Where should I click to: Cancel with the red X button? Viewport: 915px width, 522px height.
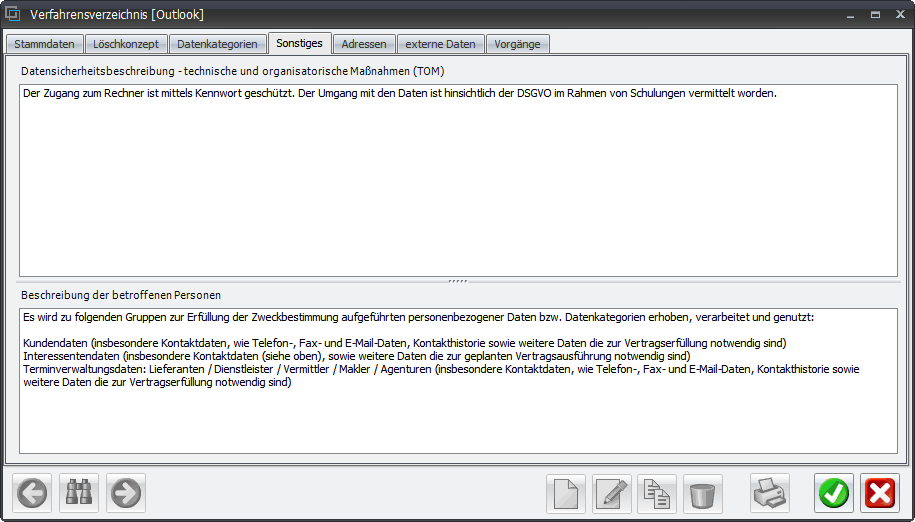pos(880,493)
